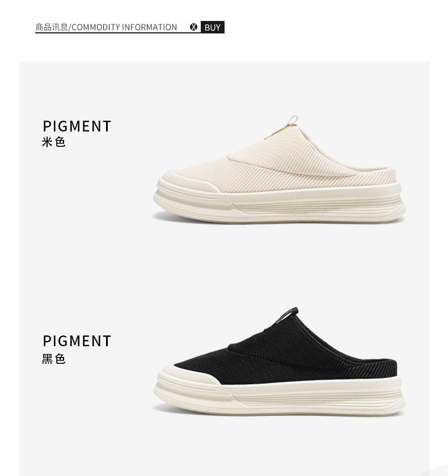Click the 商品讯息 Chinese header text
The height and width of the screenshot is (476, 448).
52,27
